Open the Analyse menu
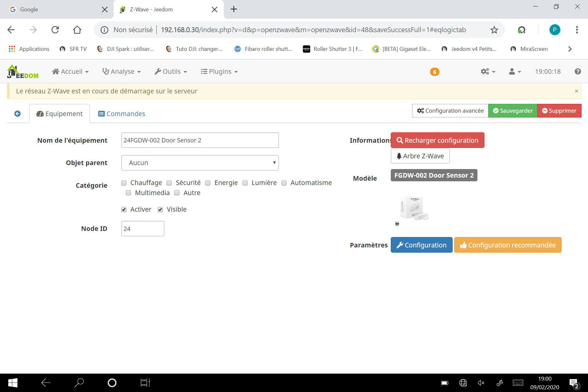Image resolution: width=588 pixels, height=392 pixels. pos(122,72)
